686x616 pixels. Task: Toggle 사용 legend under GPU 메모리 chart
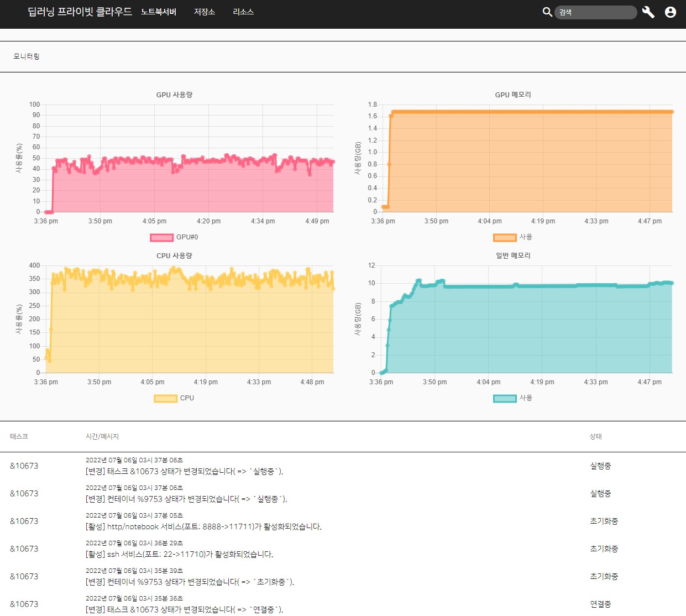(x=513, y=237)
